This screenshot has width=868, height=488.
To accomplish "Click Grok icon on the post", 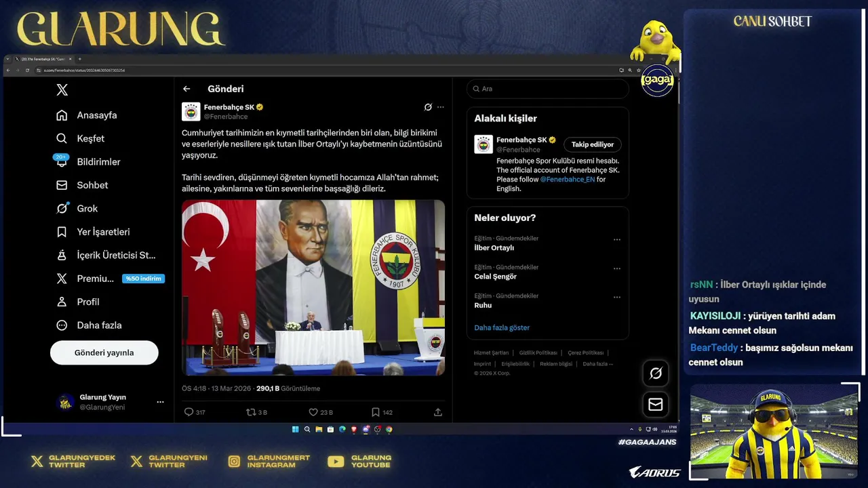I will pos(428,107).
